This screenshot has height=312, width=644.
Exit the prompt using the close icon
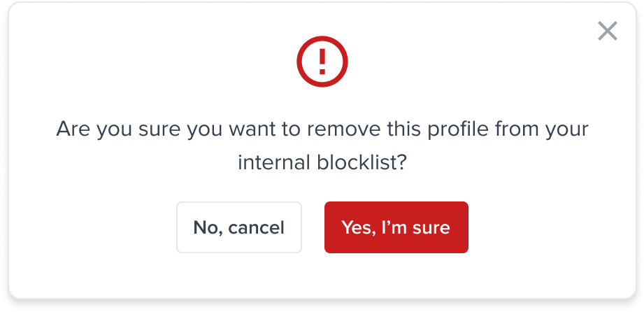click(607, 31)
